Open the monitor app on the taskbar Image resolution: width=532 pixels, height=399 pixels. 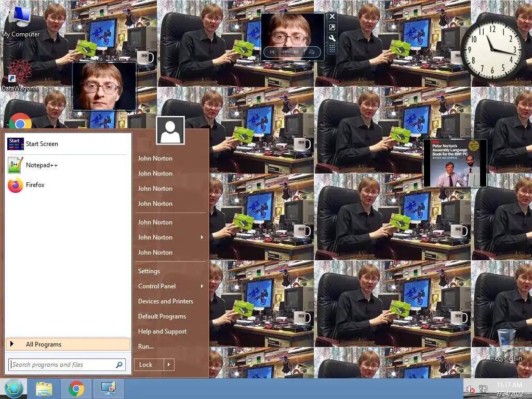pos(108,389)
